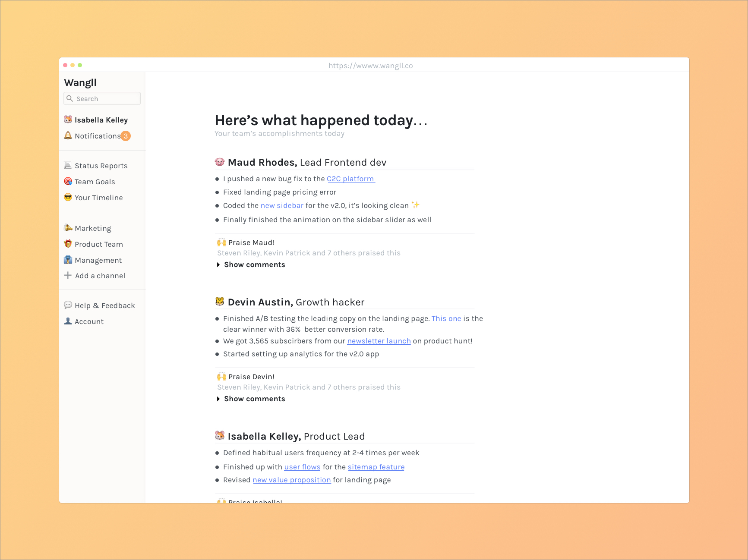Click the Product Team gift icon
748x560 pixels.
[68, 244]
